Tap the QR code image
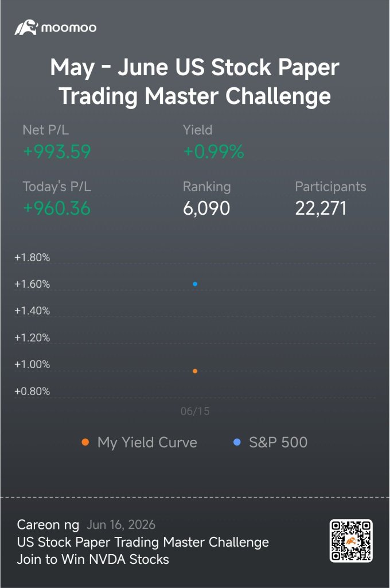Viewport: 390px width, 588px height. (x=350, y=541)
